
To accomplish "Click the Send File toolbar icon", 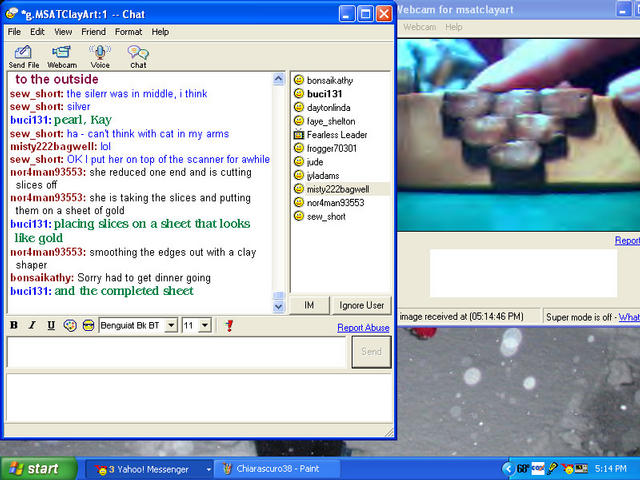I will (24, 57).
